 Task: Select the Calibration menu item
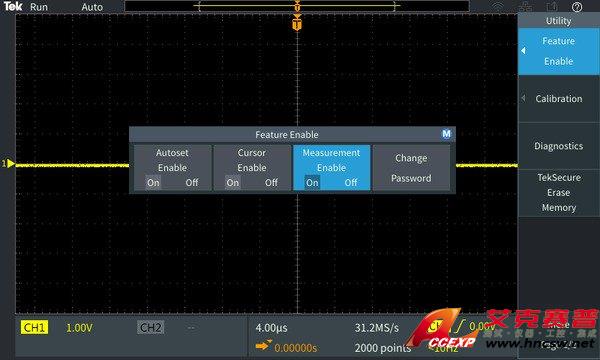point(559,99)
